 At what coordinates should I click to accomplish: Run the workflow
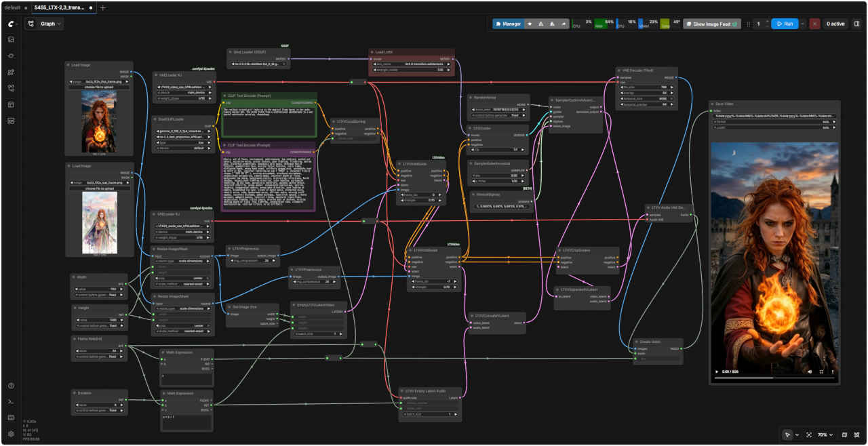coord(785,24)
